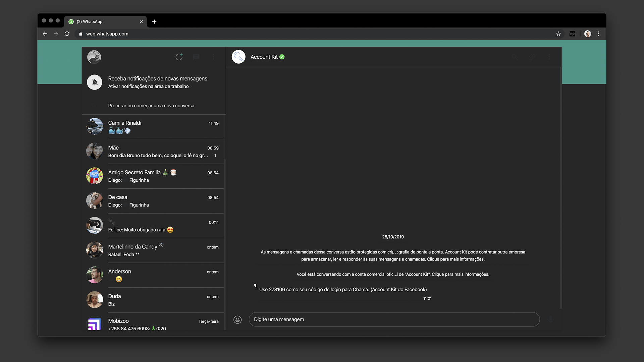Click the Mãe contact avatar
Viewport: 644px width, 362px height.
pos(95,151)
